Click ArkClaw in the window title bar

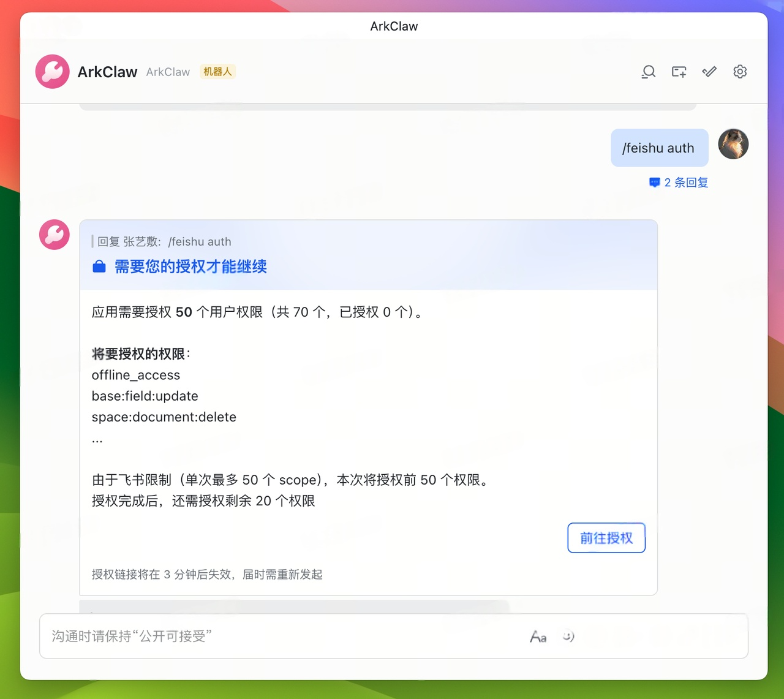pos(394,26)
